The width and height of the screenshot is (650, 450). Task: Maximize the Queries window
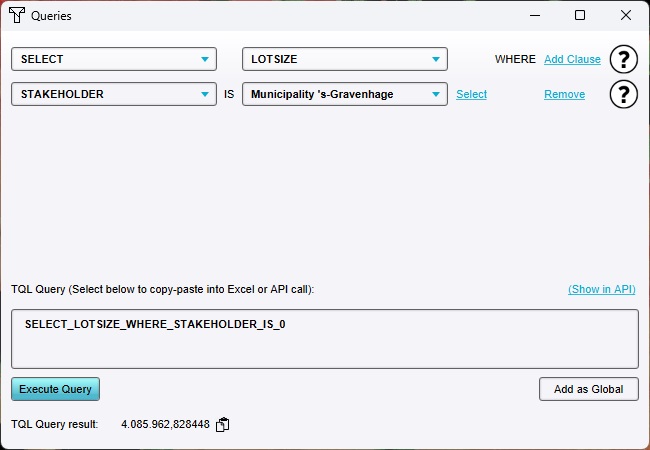(x=580, y=16)
